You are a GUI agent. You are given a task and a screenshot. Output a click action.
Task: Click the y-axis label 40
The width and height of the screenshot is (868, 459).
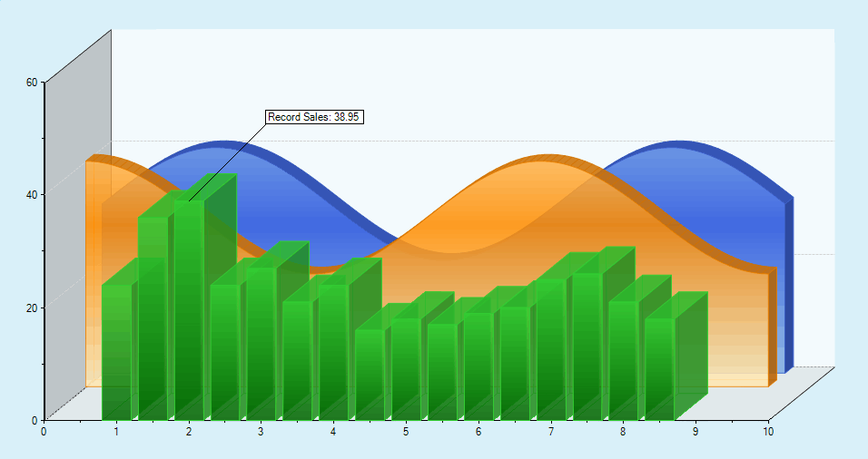(32, 195)
